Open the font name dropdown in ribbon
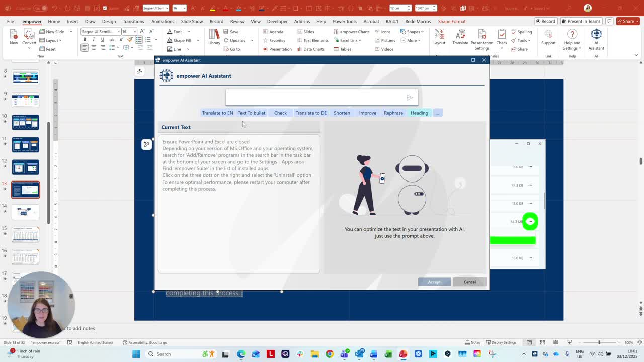The image size is (644, 362). click(119, 32)
